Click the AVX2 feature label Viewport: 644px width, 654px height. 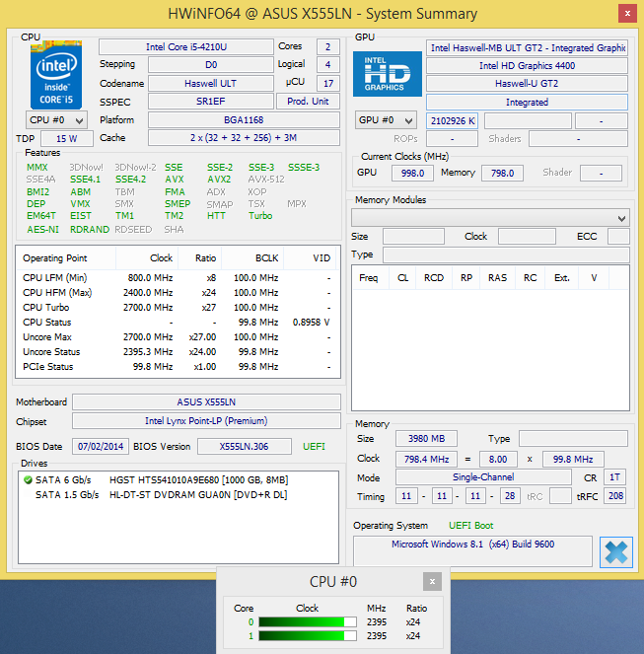[x=219, y=180]
